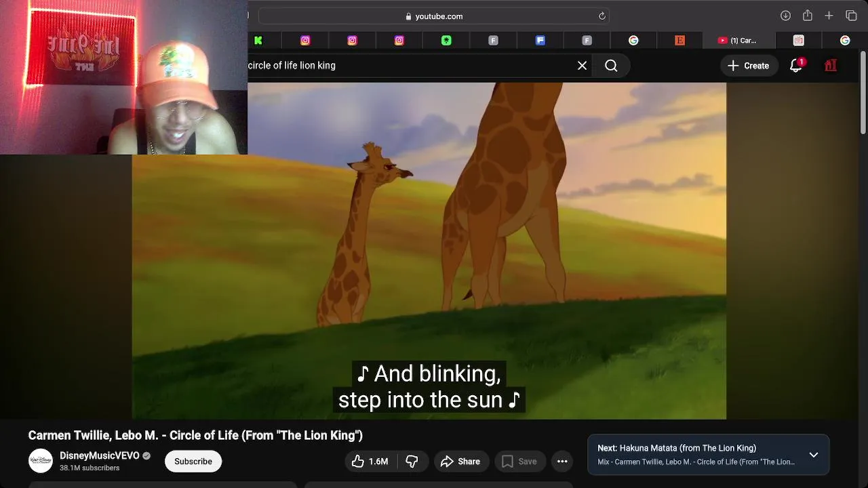Open the DisneyMusicVEVO channel avatar
The width and height of the screenshot is (868, 488).
coord(41,461)
